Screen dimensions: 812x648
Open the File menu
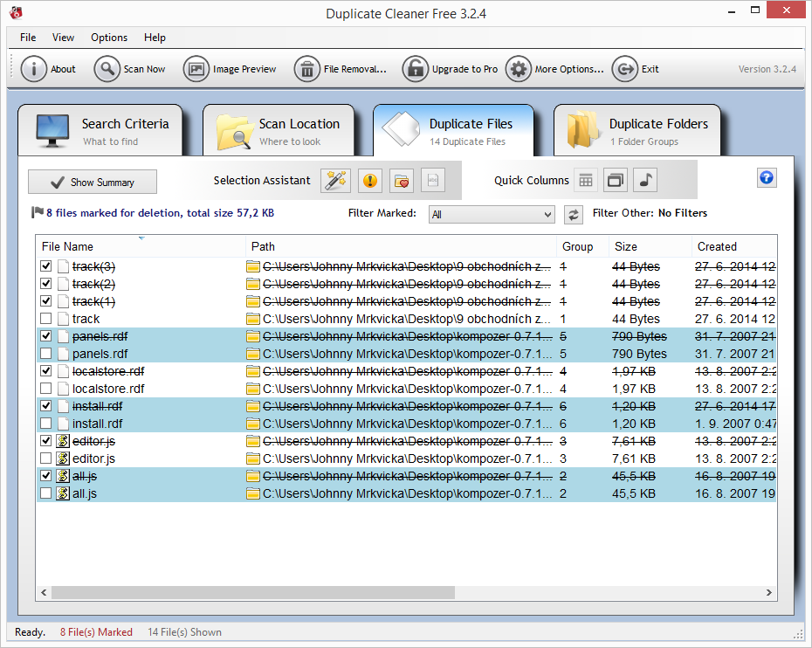click(28, 38)
